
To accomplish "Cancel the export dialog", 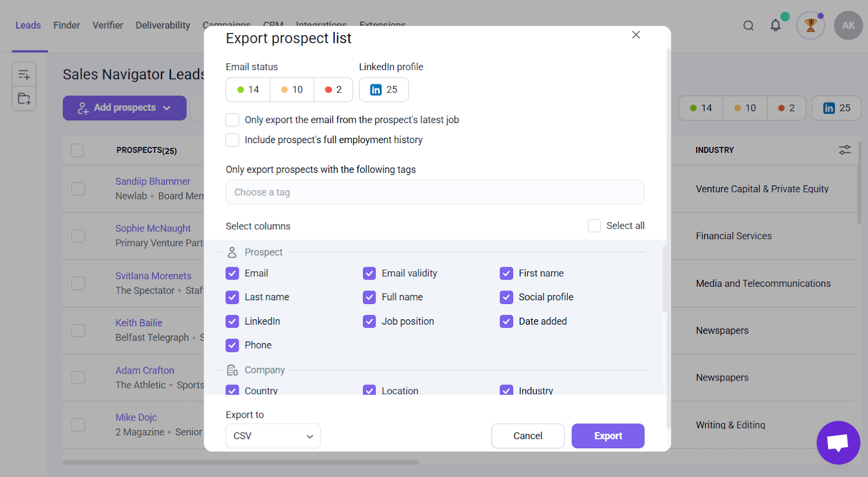I will coord(527,436).
